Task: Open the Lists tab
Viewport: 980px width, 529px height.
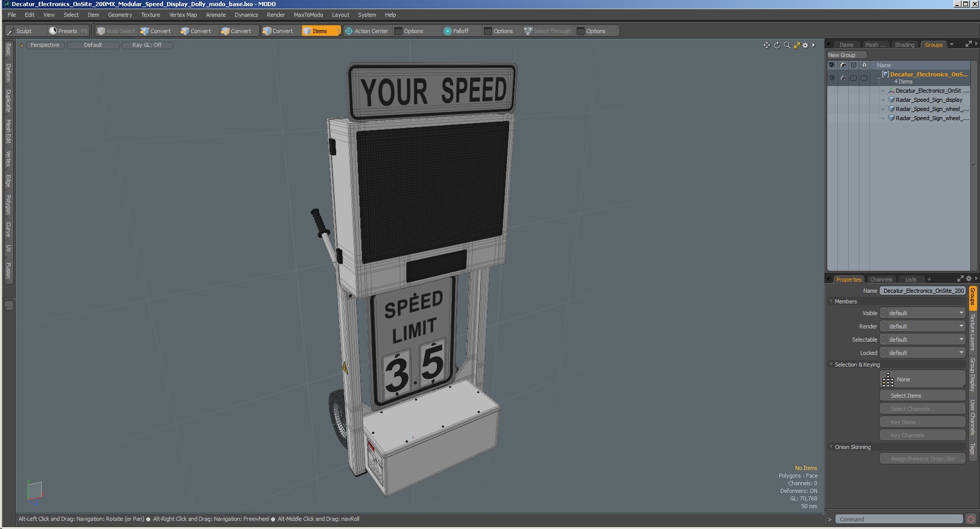Action: click(911, 280)
